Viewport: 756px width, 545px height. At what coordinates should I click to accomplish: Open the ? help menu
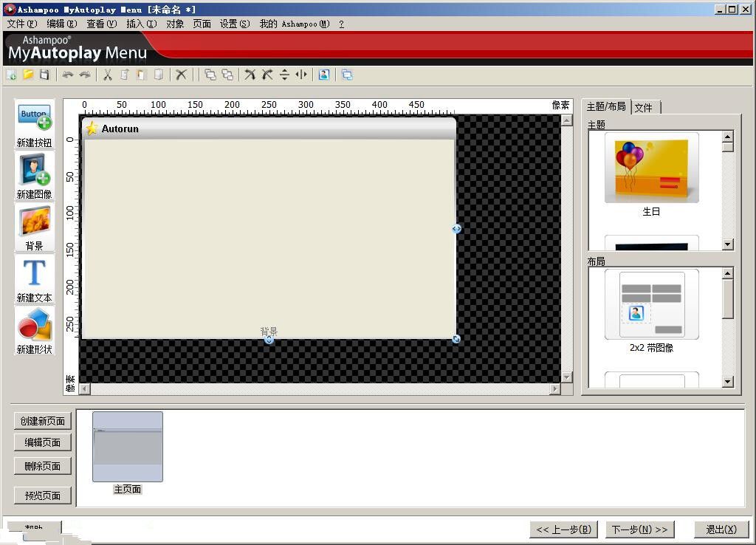click(341, 24)
